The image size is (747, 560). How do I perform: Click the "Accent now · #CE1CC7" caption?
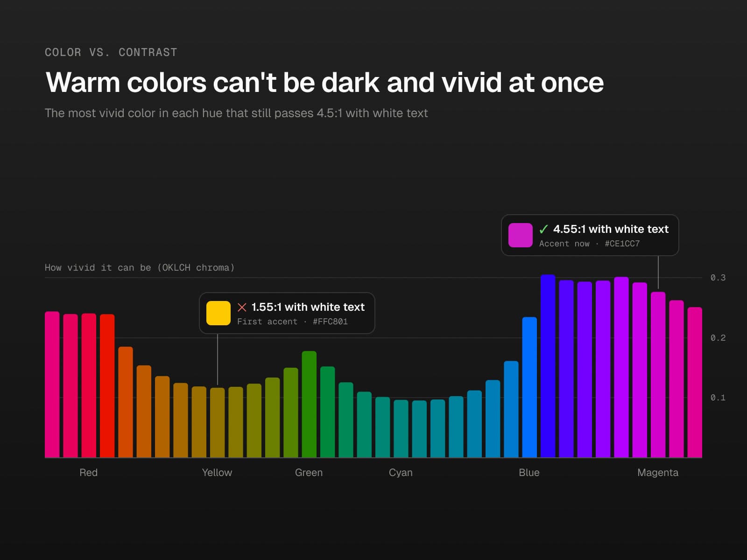(x=590, y=244)
